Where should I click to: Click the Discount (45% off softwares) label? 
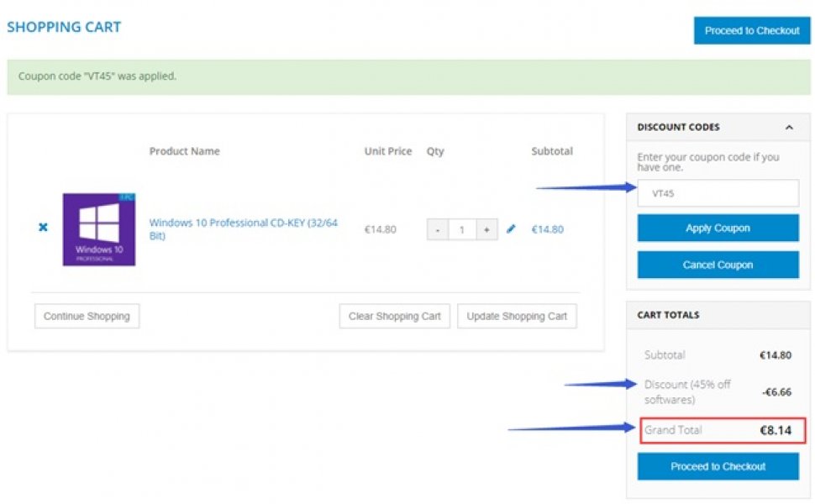pos(687,391)
